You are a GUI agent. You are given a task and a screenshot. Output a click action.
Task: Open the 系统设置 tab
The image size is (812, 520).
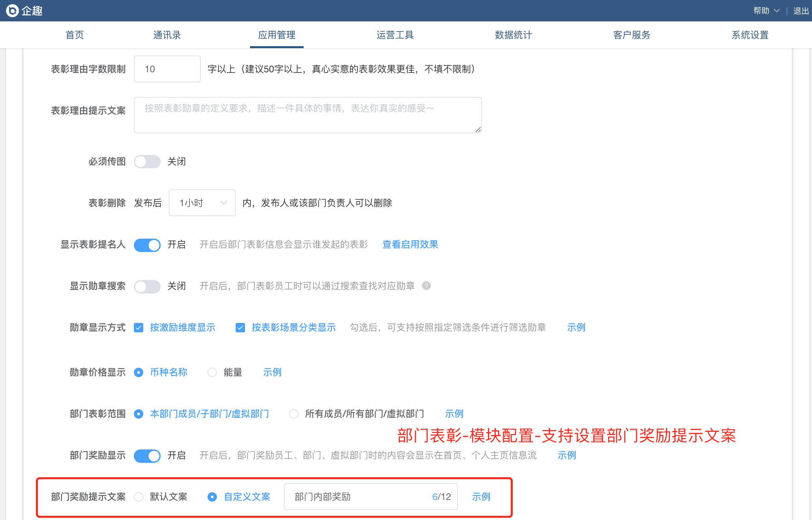[750, 35]
